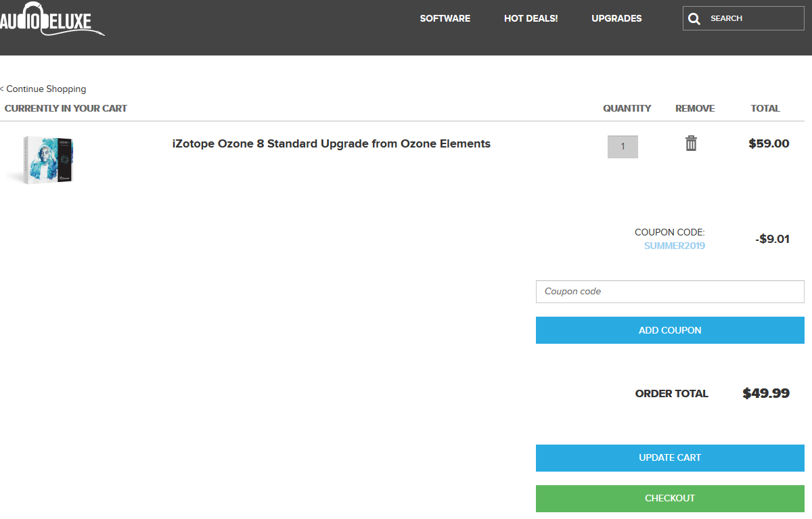
Task: Click the Order Total label
Action: coord(672,393)
